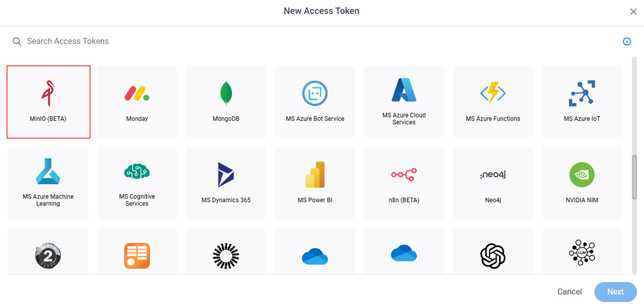Close the New Access Token dialog

point(633,12)
